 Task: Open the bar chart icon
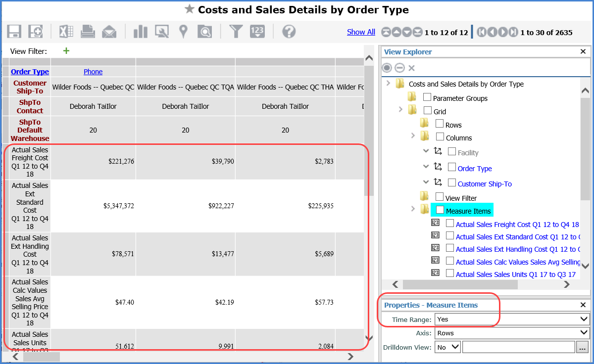pos(141,32)
